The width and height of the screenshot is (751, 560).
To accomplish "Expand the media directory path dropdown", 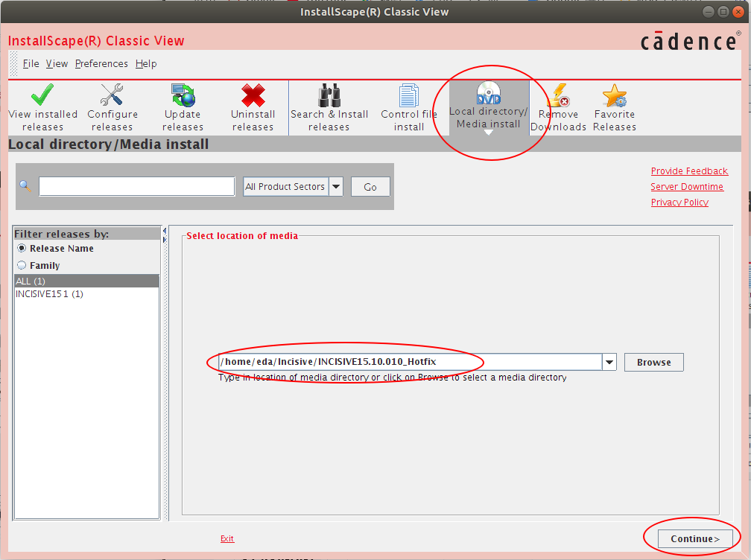I will coord(609,363).
